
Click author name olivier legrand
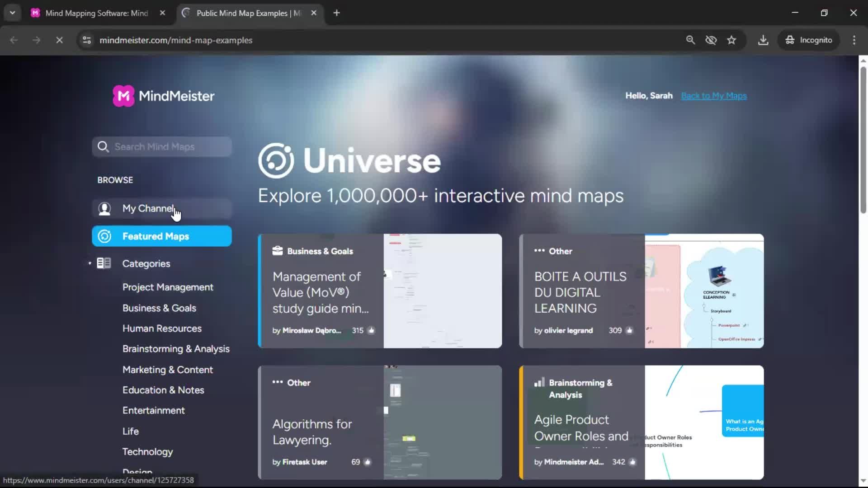tap(568, 330)
